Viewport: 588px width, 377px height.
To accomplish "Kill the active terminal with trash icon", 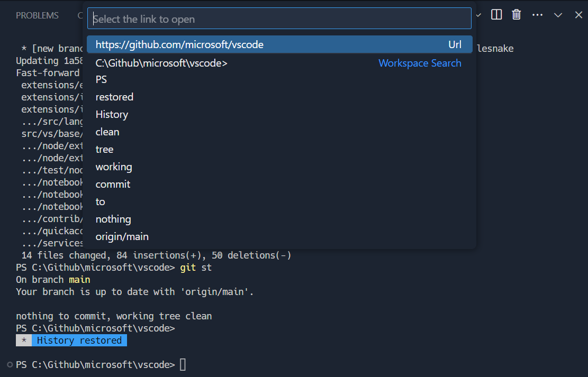I will (516, 14).
